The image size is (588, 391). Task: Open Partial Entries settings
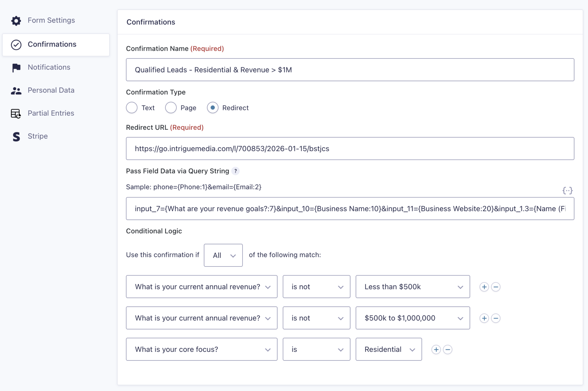(51, 113)
